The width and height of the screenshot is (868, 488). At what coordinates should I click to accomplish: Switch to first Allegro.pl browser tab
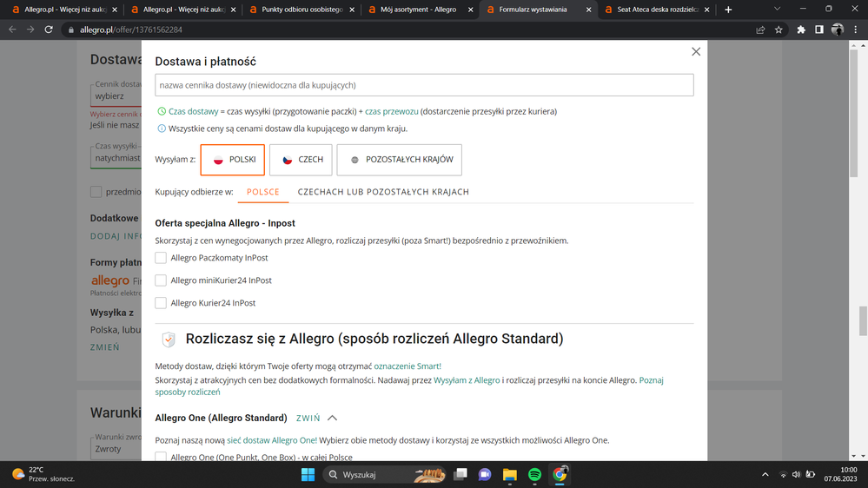[x=63, y=10]
